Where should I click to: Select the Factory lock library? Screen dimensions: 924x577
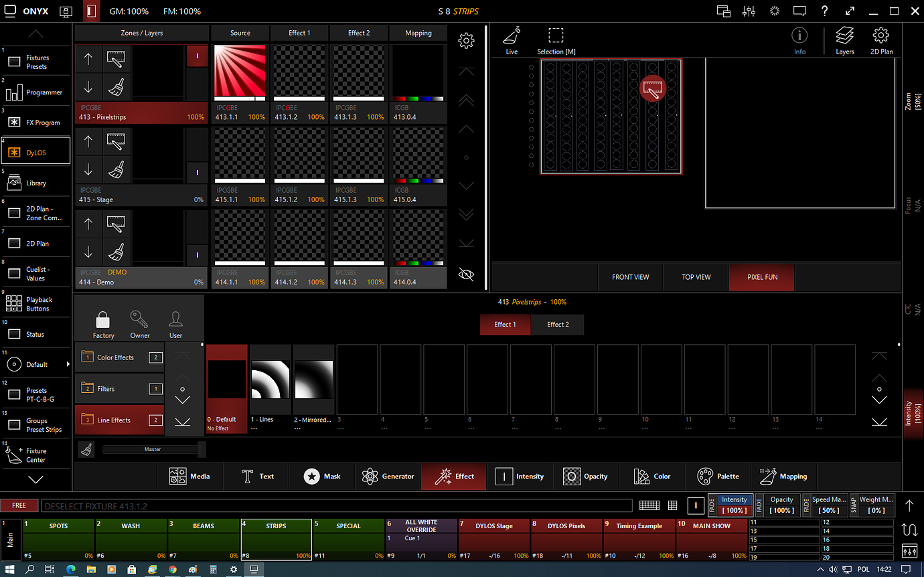point(103,324)
